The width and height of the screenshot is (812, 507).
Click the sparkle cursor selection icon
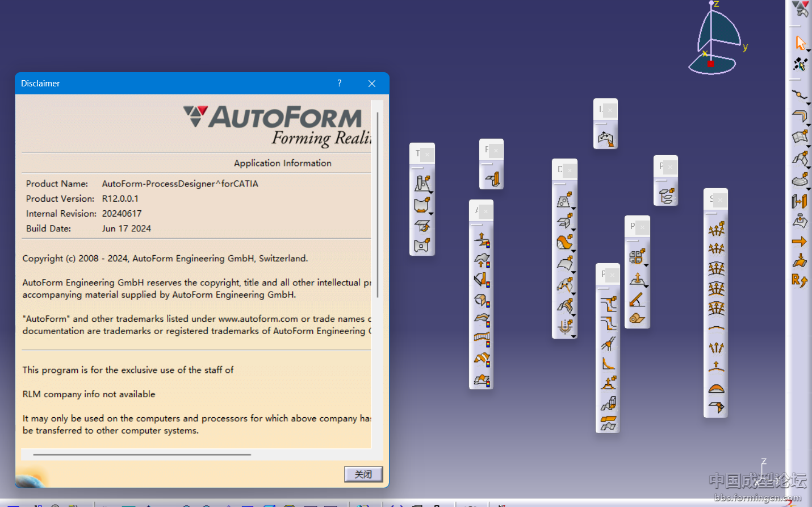pos(800,64)
